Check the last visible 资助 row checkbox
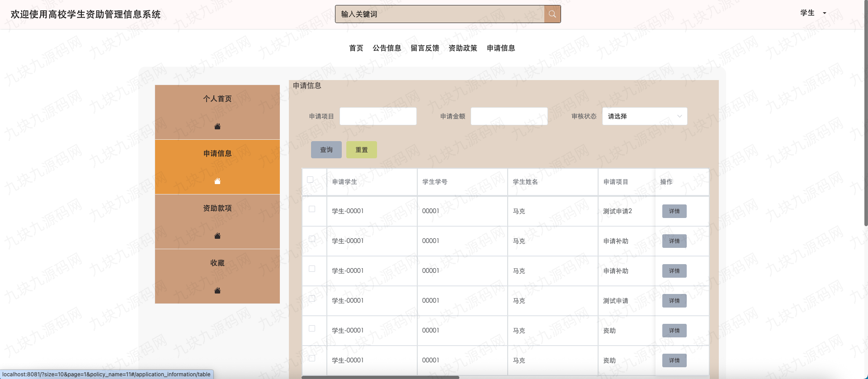 point(312,358)
